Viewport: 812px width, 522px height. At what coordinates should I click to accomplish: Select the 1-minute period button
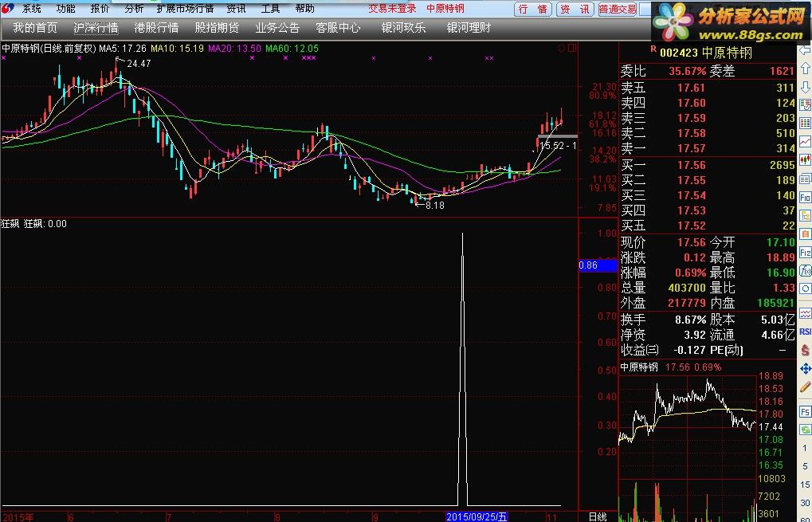click(806, 447)
